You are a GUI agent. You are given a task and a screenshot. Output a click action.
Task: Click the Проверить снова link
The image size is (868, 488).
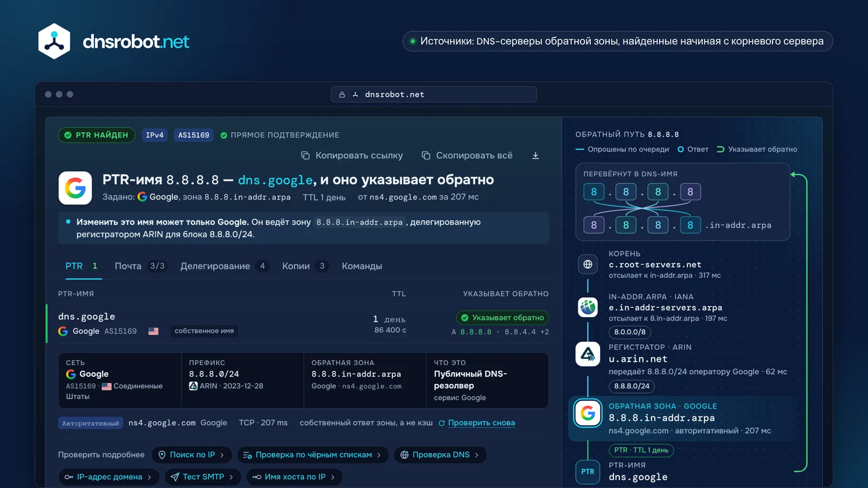point(481,423)
